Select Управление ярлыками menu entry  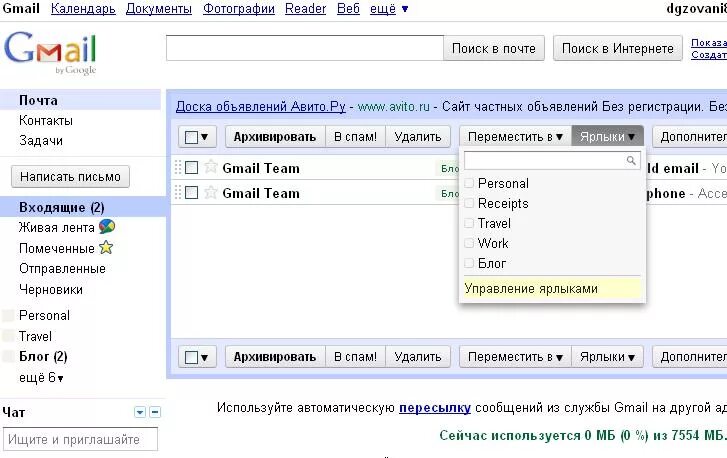tap(552, 288)
